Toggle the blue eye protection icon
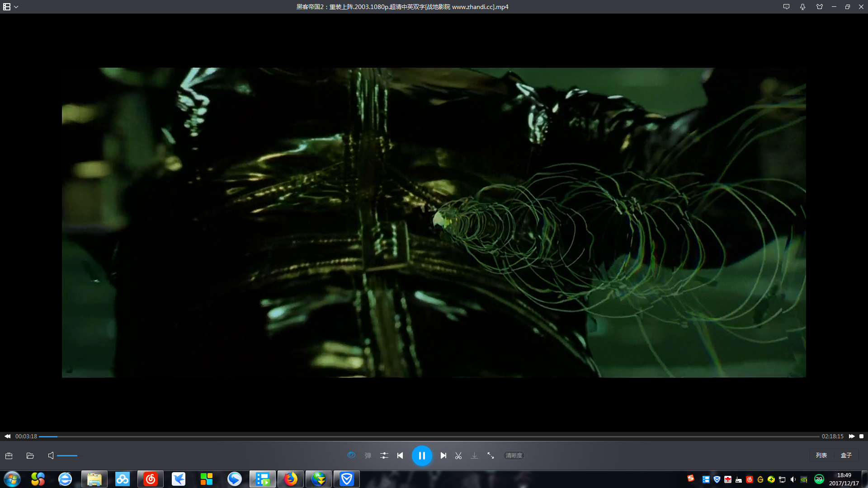This screenshot has height=488, width=868. (351, 455)
